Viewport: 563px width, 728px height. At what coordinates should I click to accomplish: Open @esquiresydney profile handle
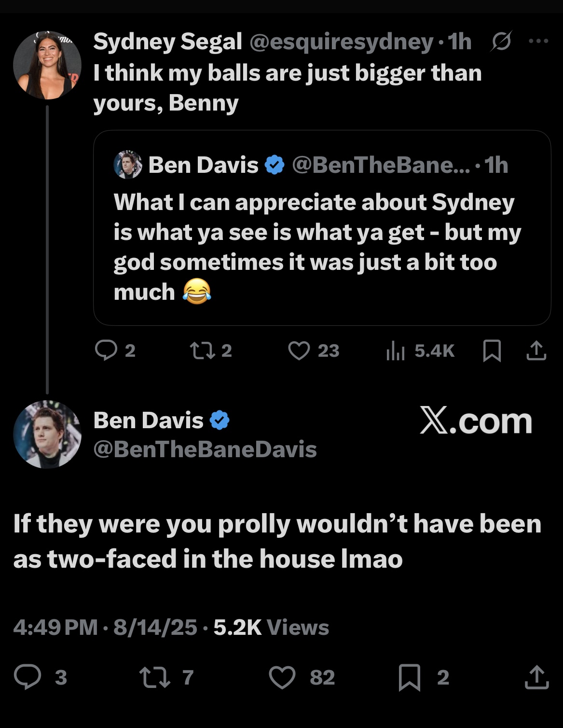coord(342,42)
